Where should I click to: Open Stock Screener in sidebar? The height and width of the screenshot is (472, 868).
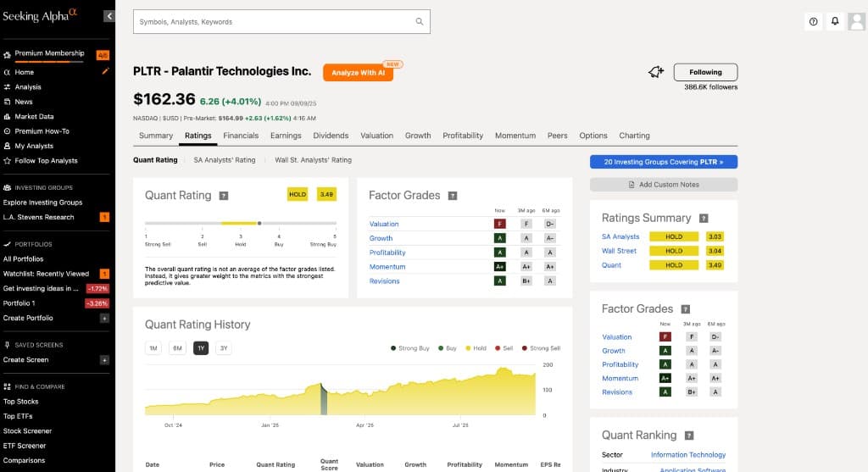[27, 431]
